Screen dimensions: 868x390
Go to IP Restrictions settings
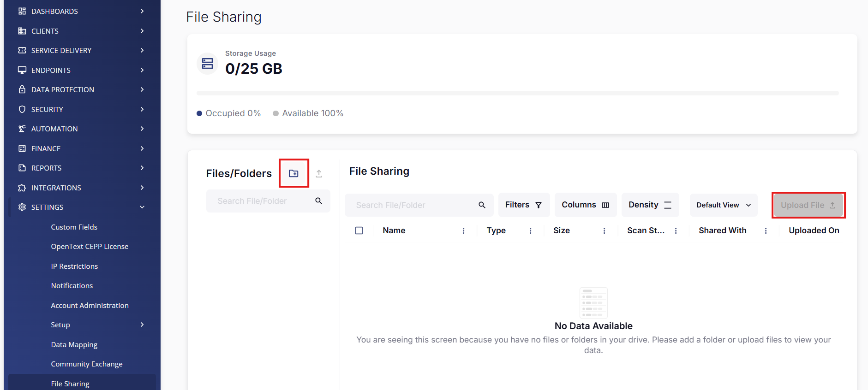74,266
